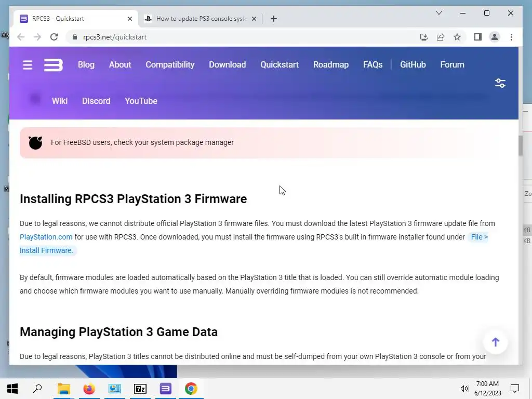Viewport: 532px width, 399px height.
Task: Open the RPCS3 hamburger menu icon
Action: click(28, 65)
